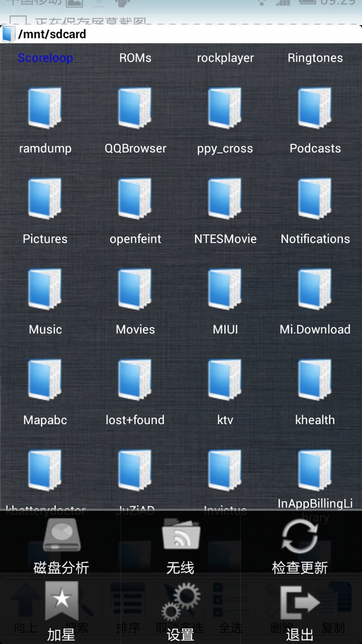The width and height of the screenshot is (362, 644).
Task: Tap the Ringtones folder label
Action: [315, 58]
